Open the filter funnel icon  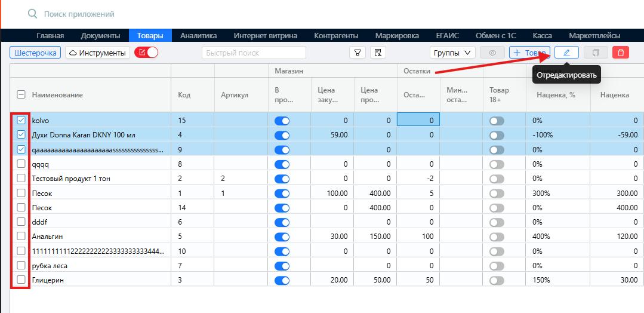click(358, 53)
